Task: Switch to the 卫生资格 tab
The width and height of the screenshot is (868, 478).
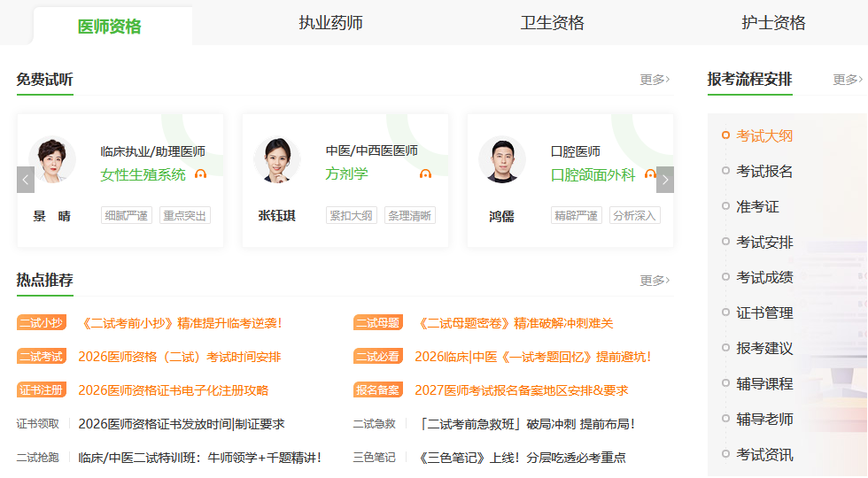Action: (x=553, y=23)
